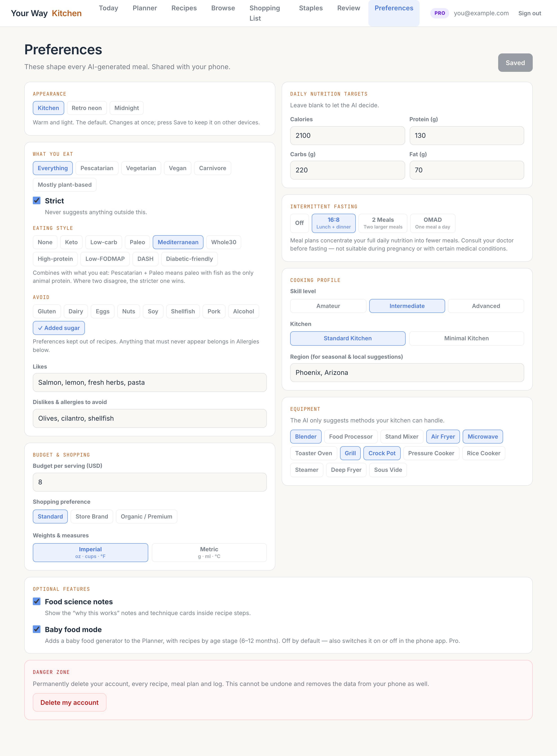The image size is (557, 756).
Task: Choose Store Brand shopping preference
Action: pyautogui.click(x=92, y=516)
